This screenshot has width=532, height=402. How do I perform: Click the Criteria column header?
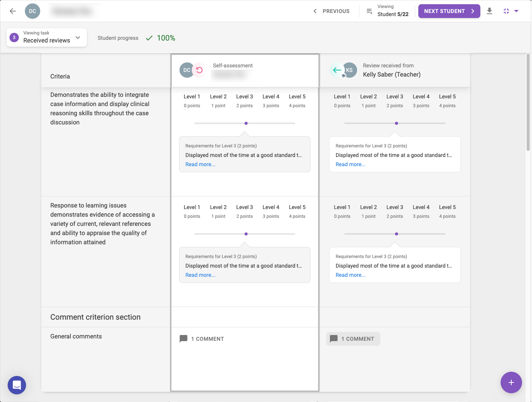pos(60,76)
